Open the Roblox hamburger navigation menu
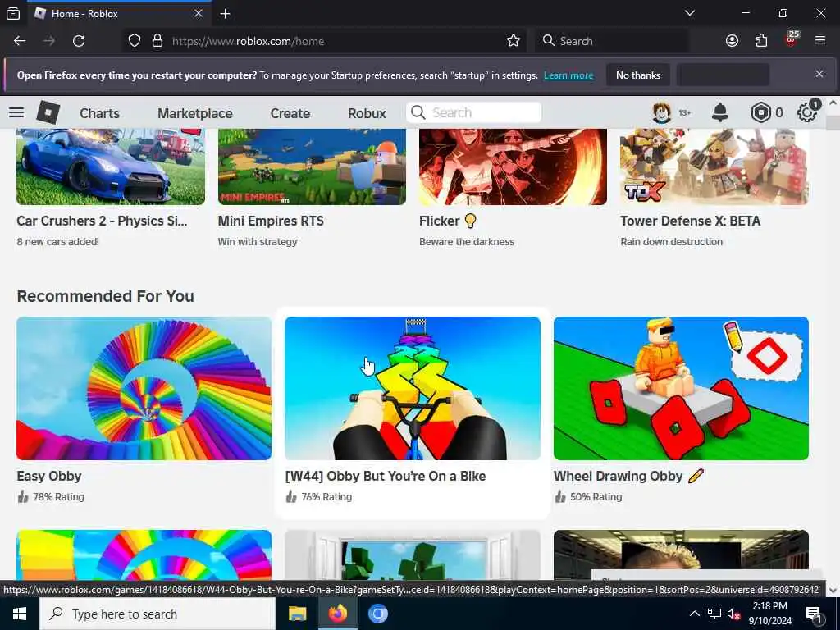Screen dimensions: 840x630 (x=16, y=112)
